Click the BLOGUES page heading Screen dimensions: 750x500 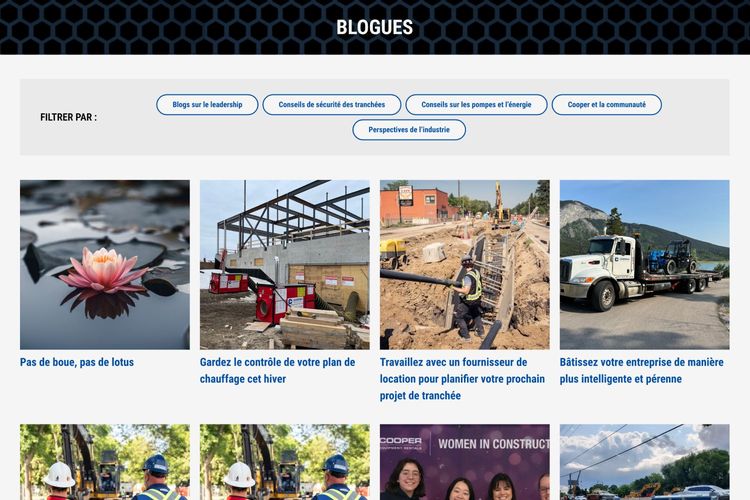click(375, 27)
